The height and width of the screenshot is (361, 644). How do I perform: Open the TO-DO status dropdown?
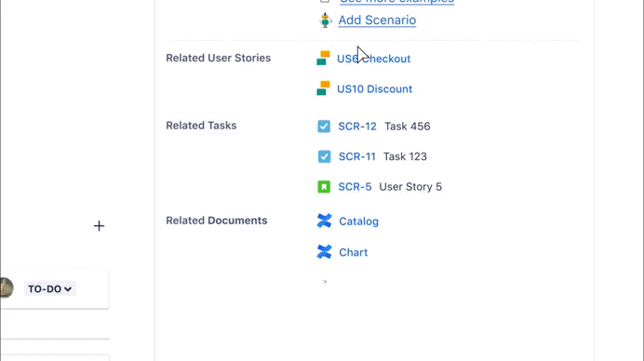pyautogui.click(x=50, y=288)
